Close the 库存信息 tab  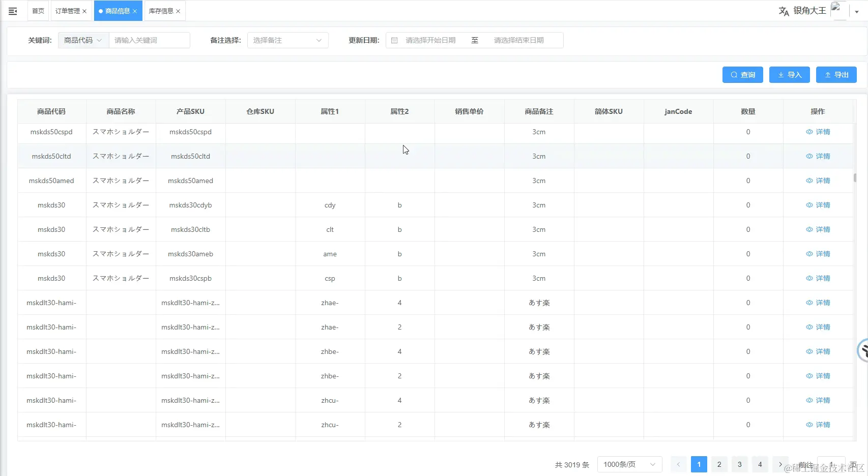(x=178, y=11)
